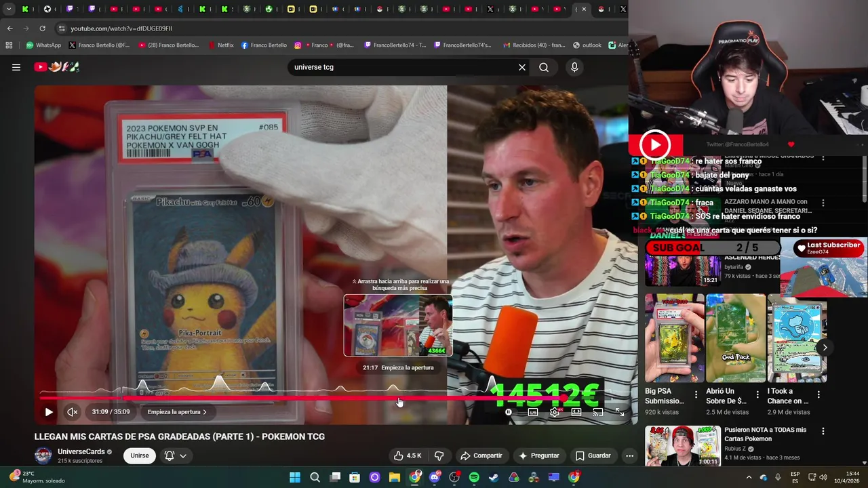Open Spotify from the taskbar

474,477
